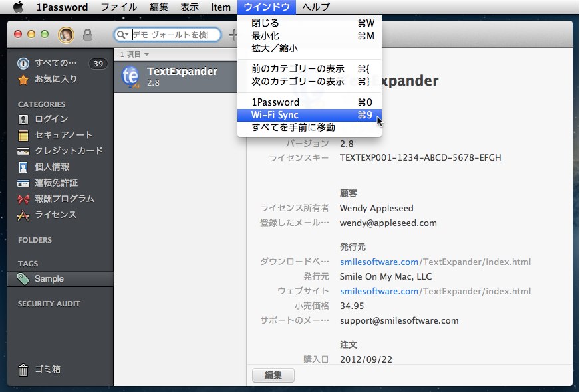
Task: Click the ゴミ箱 label in the sidebar
Action: pos(47,369)
